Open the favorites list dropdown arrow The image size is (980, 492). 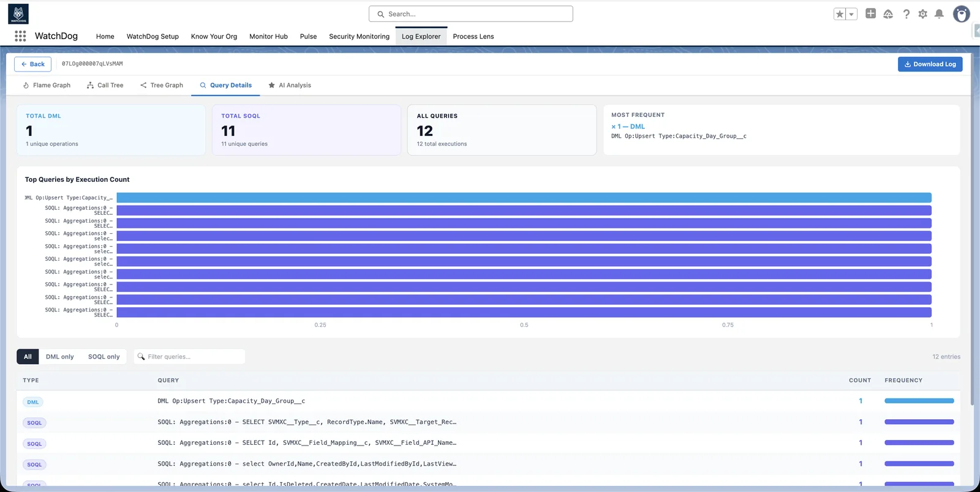[x=851, y=14]
